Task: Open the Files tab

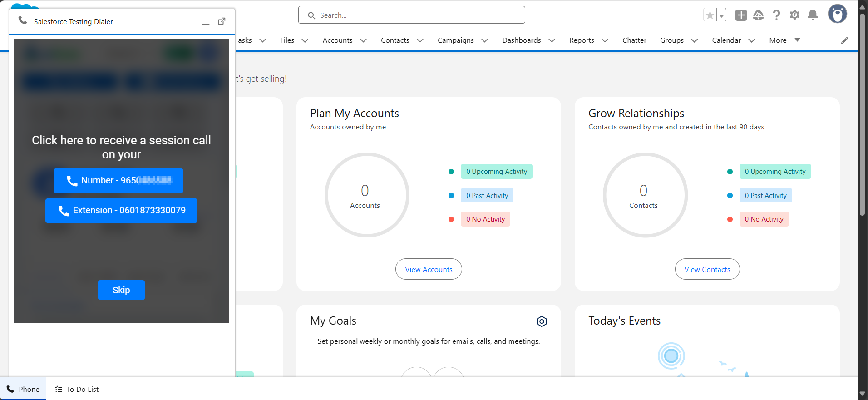Action: [287, 40]
